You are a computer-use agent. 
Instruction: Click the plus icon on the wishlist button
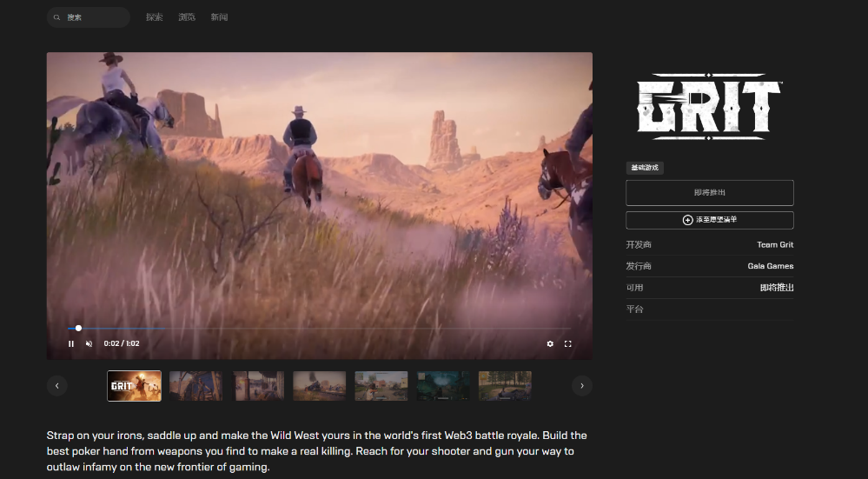687,220
